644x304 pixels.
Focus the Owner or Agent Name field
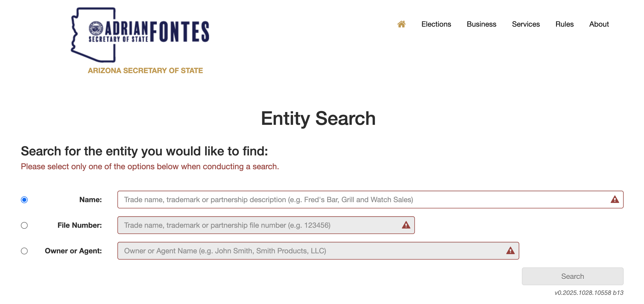tap(318, 251)
